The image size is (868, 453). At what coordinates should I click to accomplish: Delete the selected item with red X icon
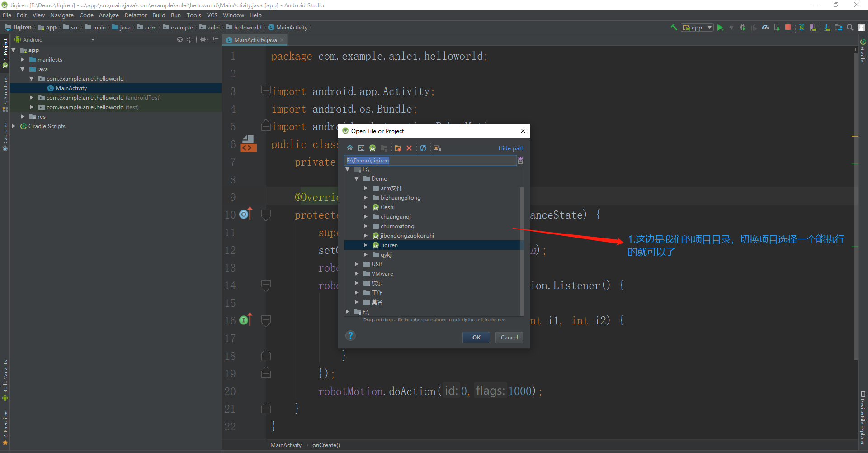tap(409, 148)
